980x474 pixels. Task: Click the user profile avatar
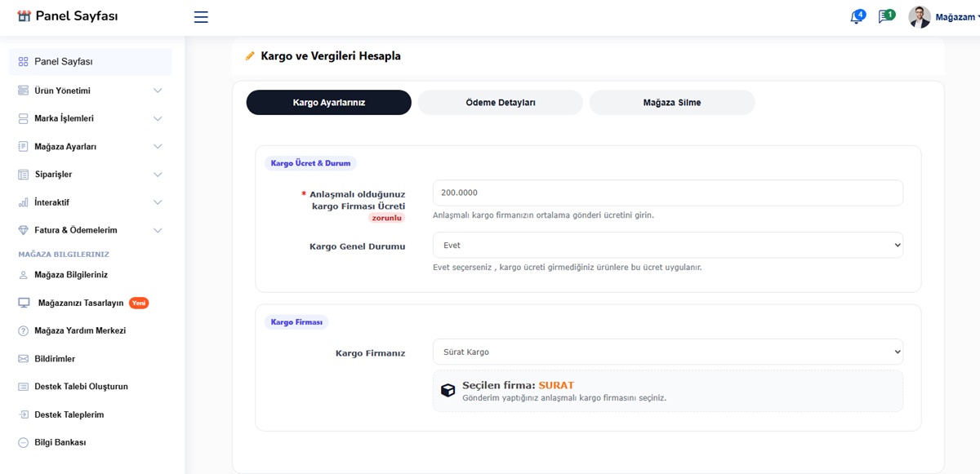click(x=920, y=17)
